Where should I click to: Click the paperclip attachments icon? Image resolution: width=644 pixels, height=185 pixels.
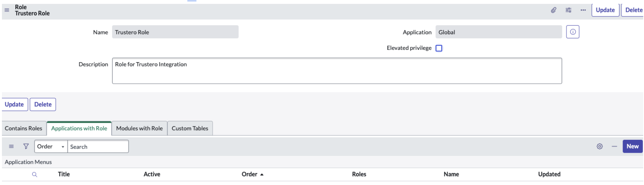553,10
